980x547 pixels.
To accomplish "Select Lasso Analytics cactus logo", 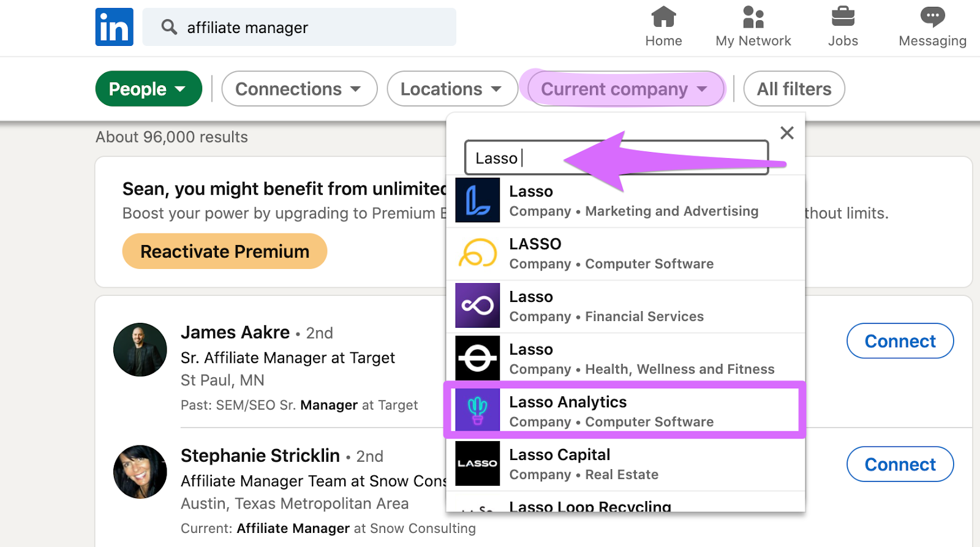I will pyautogui.click(x=478, y=411).
